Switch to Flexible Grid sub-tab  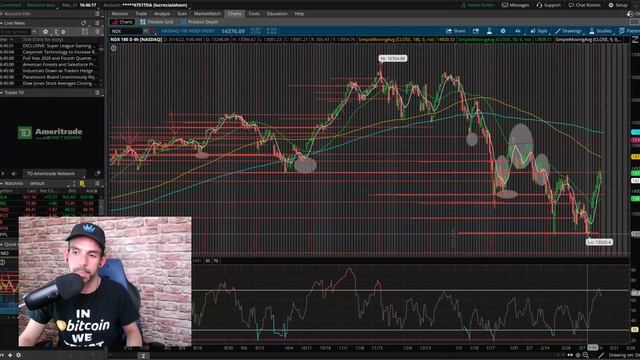(x=157, y=22)
